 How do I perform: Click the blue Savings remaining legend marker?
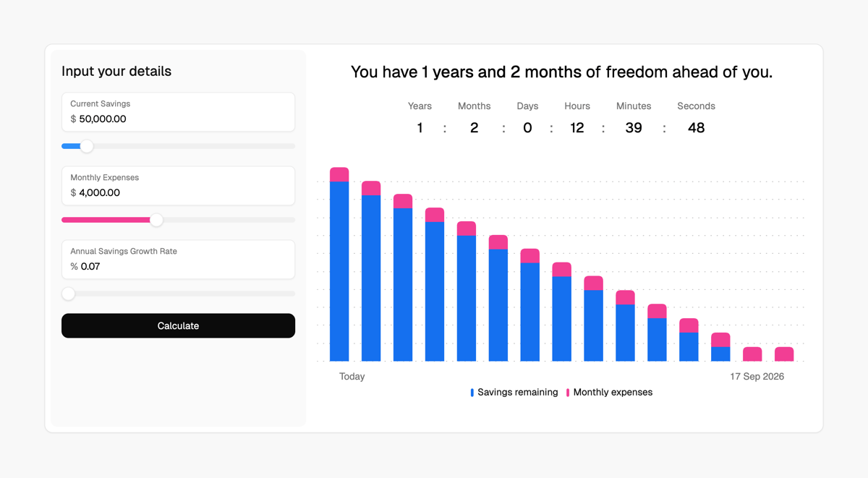click(472, 392)
